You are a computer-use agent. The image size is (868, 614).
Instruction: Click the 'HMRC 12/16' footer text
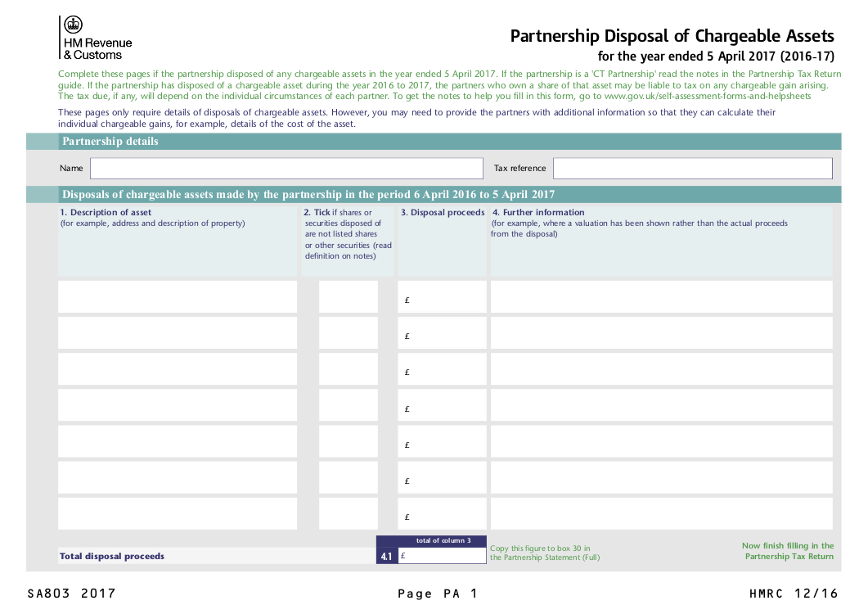pyautogui.click(x=794, y=594)
